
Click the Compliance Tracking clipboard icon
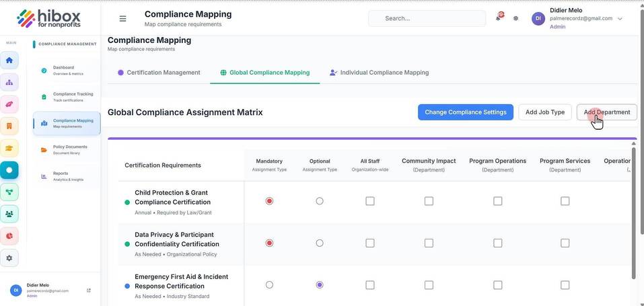pos(44,97)
